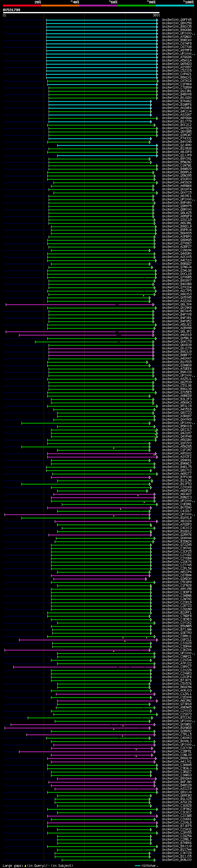Open hit UniRef100_B1X5S5
This screenshot has width=197, height=868.
click(x=177, y=362)
